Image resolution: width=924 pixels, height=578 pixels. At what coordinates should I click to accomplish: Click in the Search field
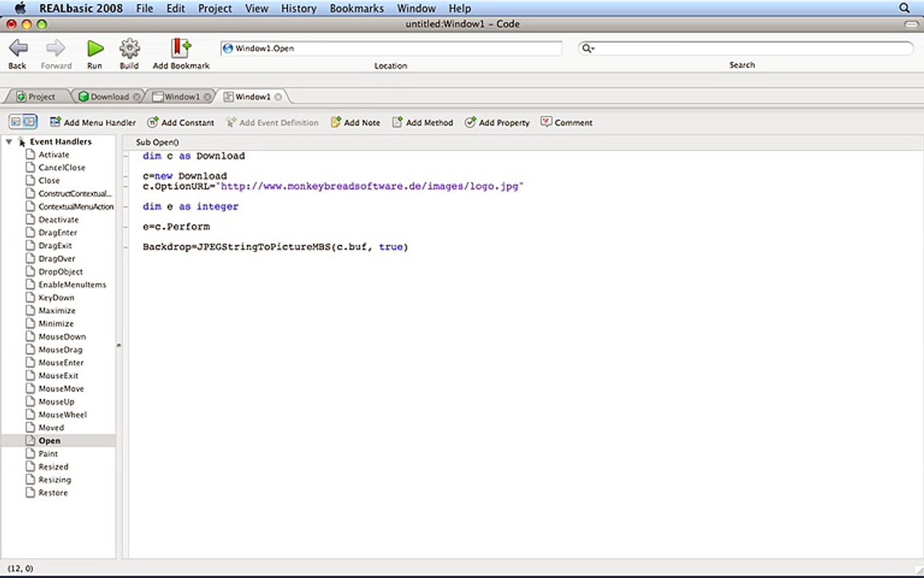point(746,48)
